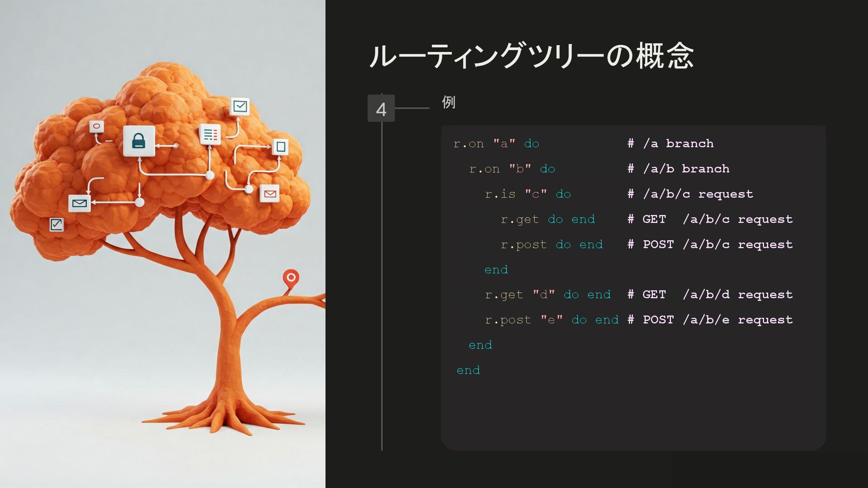Viewport: 868px width, 488px height.
Task: Click the 例 heading label
Action: point(448,103)
